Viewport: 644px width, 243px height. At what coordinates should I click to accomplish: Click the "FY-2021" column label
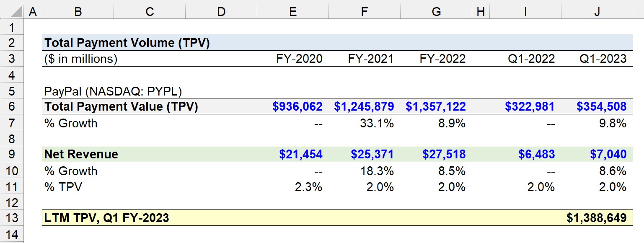click(x=371, y=59)
